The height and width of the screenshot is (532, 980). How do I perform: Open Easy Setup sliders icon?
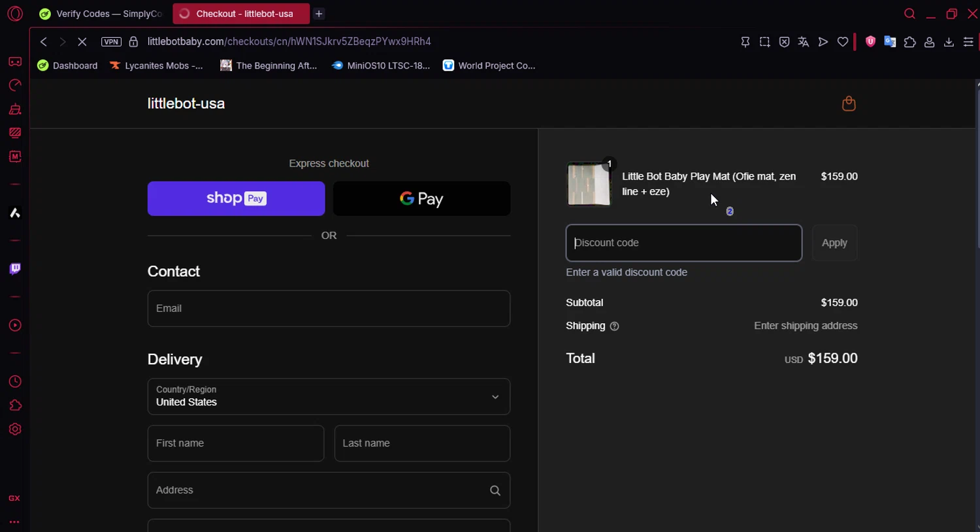968,42
